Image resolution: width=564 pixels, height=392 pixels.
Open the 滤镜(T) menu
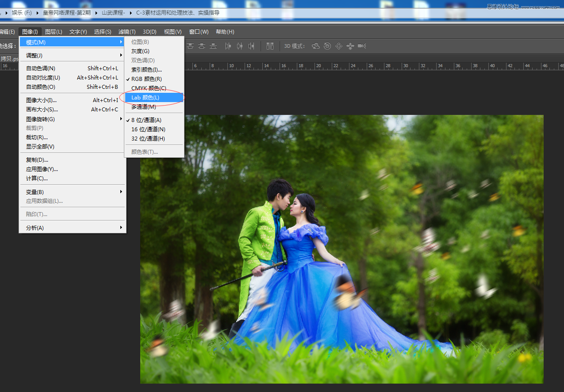coord(127,32)
